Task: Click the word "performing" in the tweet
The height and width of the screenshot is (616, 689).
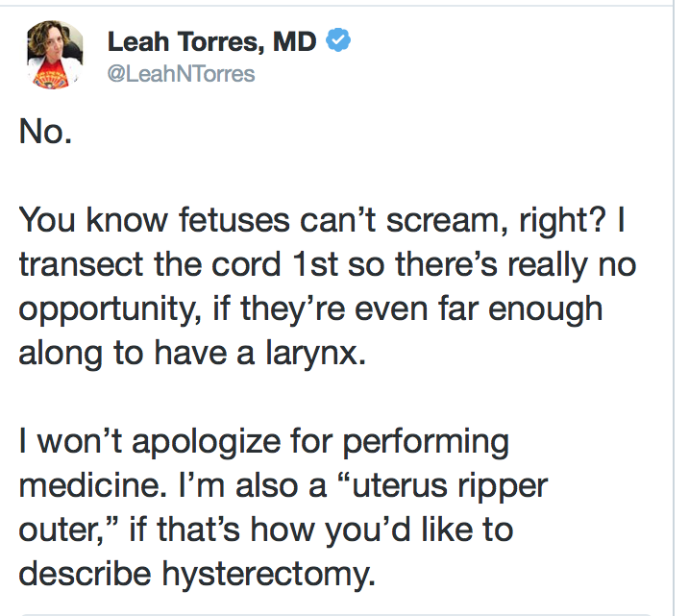Action: [426, 444]
